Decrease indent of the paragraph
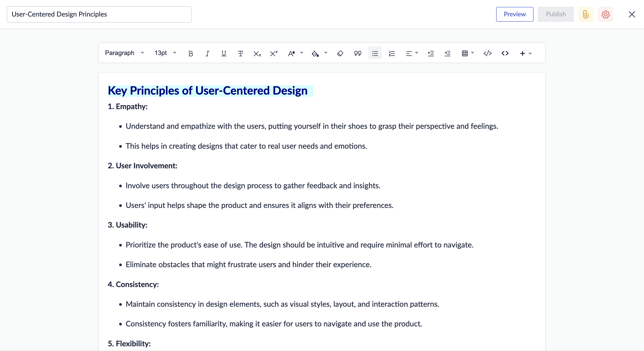Viewport: 644px width, 351px height. click(x=430, y=53)
